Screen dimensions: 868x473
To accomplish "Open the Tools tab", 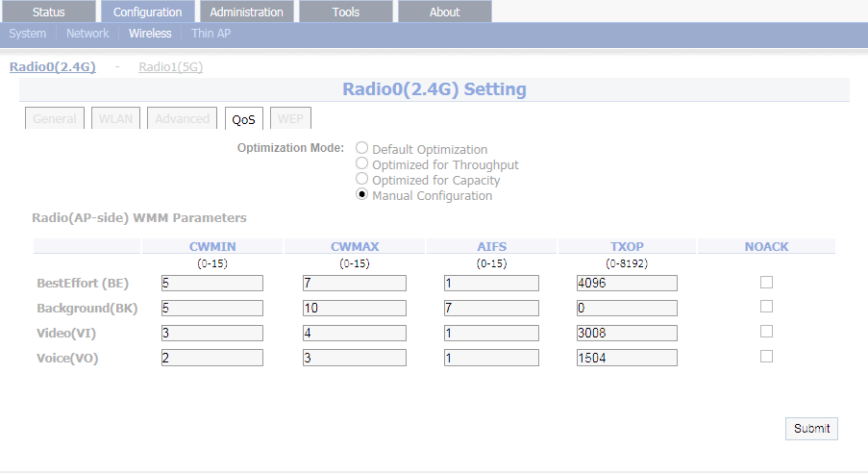I will 345,12.
